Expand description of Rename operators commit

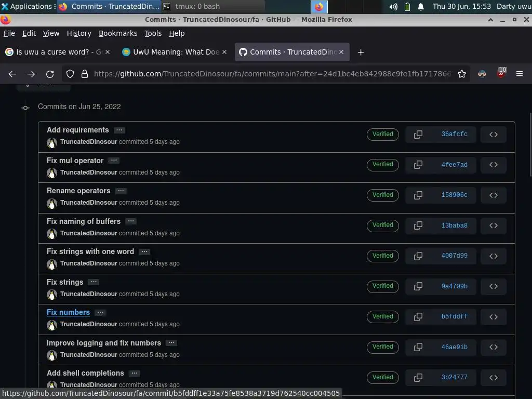pos(121,191)
